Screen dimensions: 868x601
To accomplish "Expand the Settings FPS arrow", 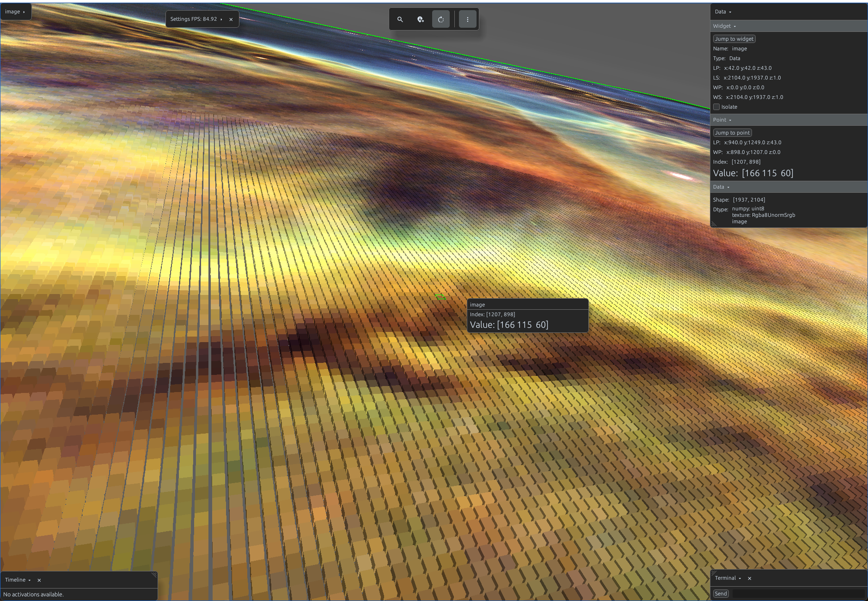I will (221, 19).
